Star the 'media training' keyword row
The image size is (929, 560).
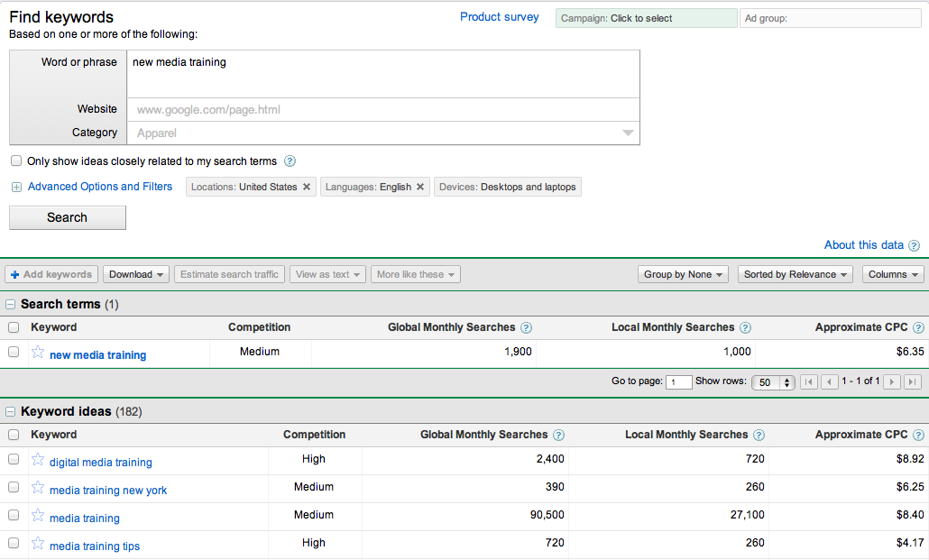pyautogui.click(x=38, y=516)
